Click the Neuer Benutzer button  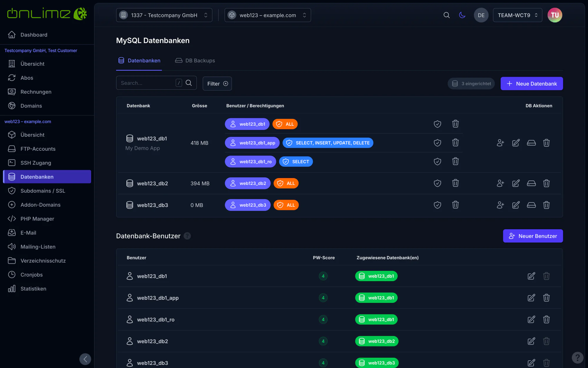pos(533,236)
